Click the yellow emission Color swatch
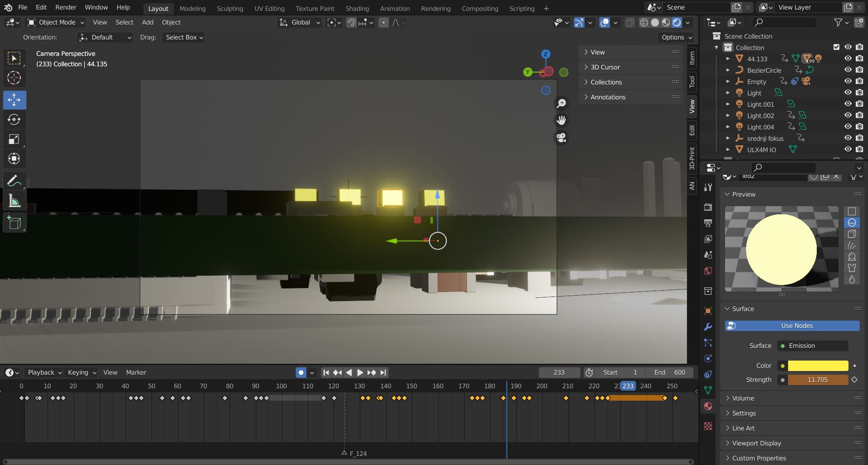868x465 pixels. pos(818,366)
